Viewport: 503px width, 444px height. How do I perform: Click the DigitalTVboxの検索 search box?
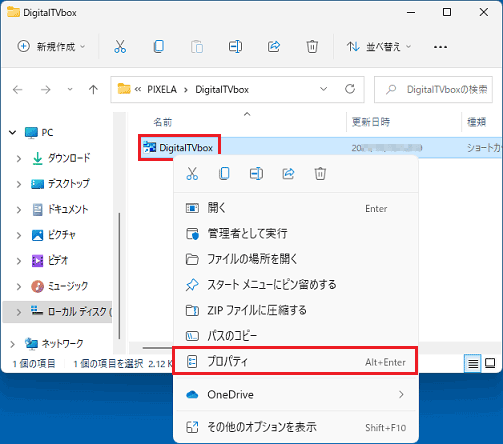click(433, 89)
